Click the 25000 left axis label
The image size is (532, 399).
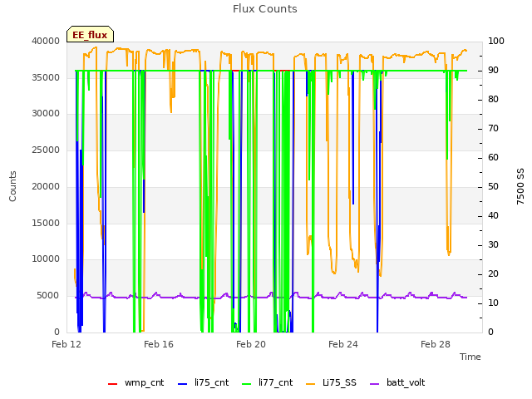pos(46,150)
